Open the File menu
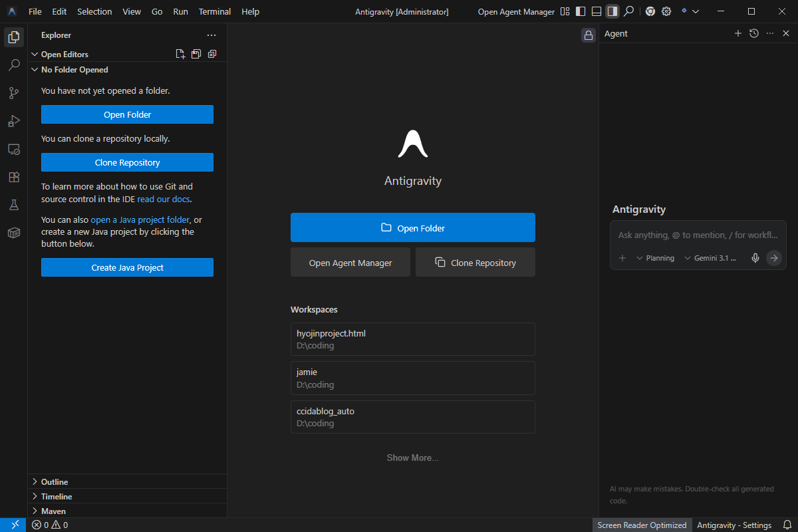This screenshot has width=798, height=532. 35,11
